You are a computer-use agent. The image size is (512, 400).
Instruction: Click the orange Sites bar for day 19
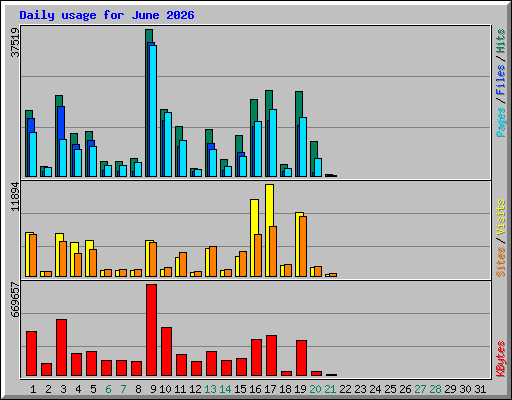(x=303, y=246)
